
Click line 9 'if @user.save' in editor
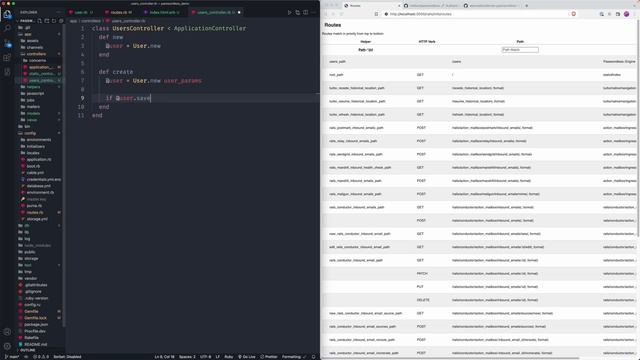coord(129,98)
